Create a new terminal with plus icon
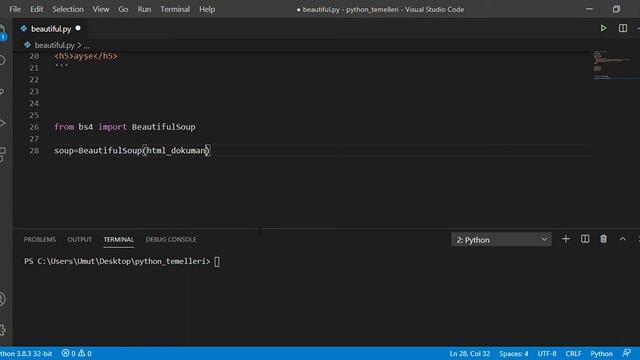Image resolution: width=640 pixels, height=360 pixels. pyautogui.click(x=565, y=239)
